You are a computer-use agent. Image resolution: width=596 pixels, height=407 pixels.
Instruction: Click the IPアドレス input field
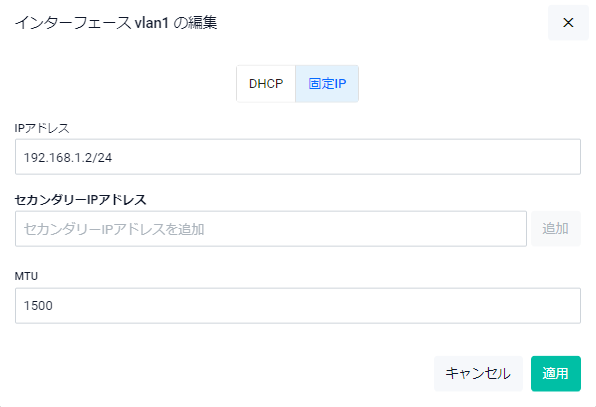[x=298, y=157]
